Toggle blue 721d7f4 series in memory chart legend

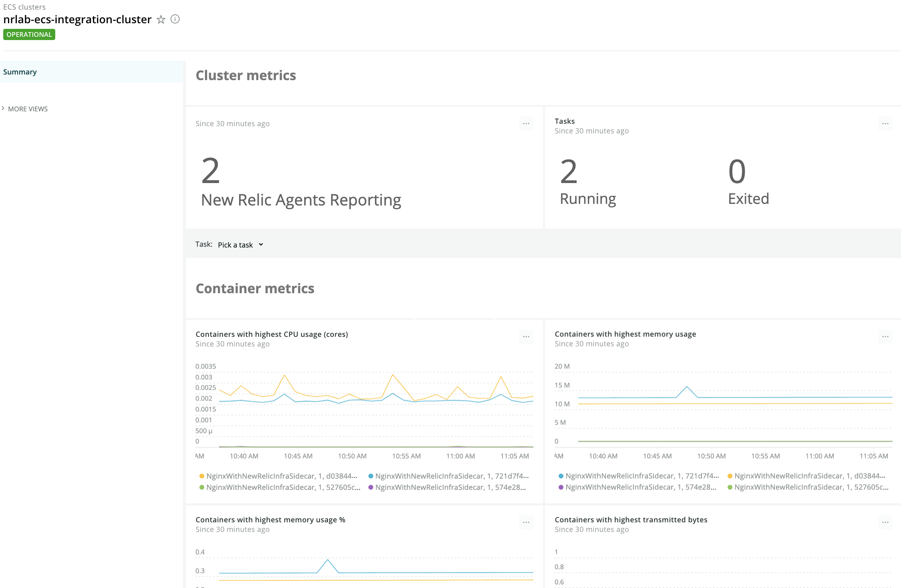[639, 476]
